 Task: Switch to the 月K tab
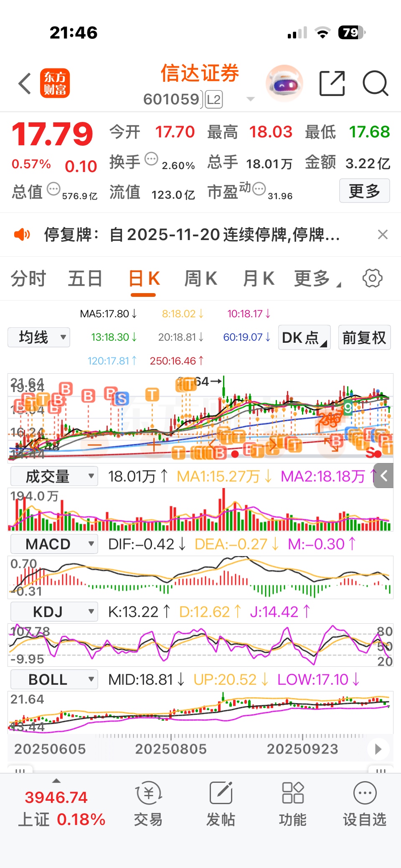point(259,278)
